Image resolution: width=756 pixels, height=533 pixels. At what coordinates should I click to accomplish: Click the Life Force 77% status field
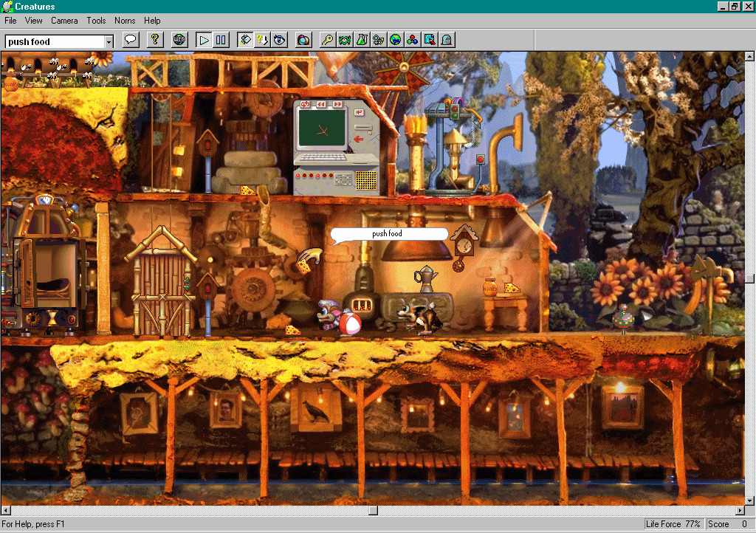point(673,524)
